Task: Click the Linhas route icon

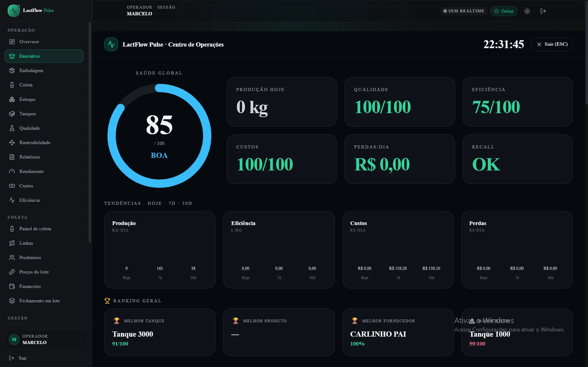Action: 12,243
